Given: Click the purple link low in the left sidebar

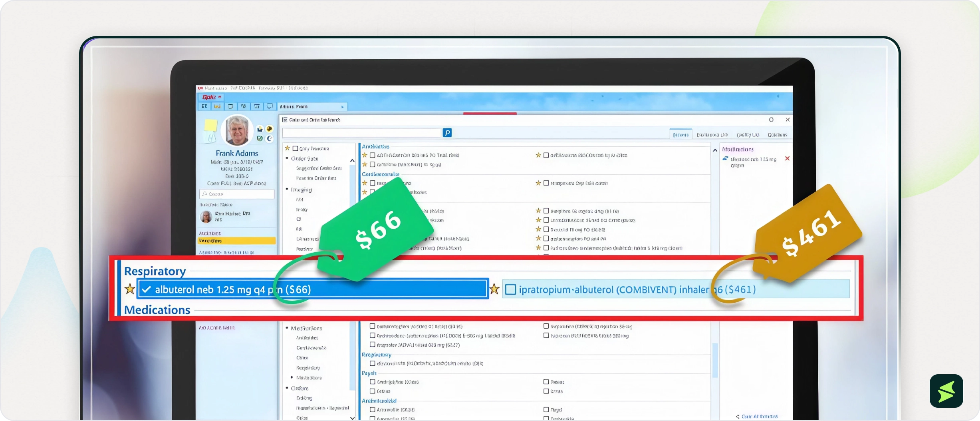Looking at the screenshot, I should tap(217, 328).
